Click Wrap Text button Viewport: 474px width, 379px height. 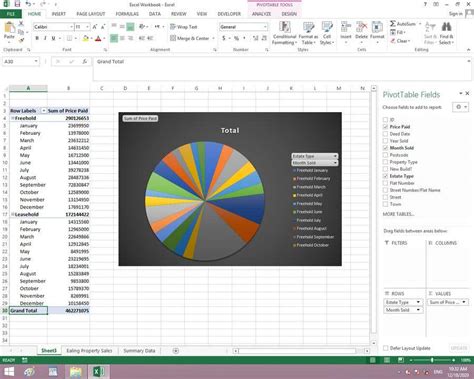click(x=184, y=27)
